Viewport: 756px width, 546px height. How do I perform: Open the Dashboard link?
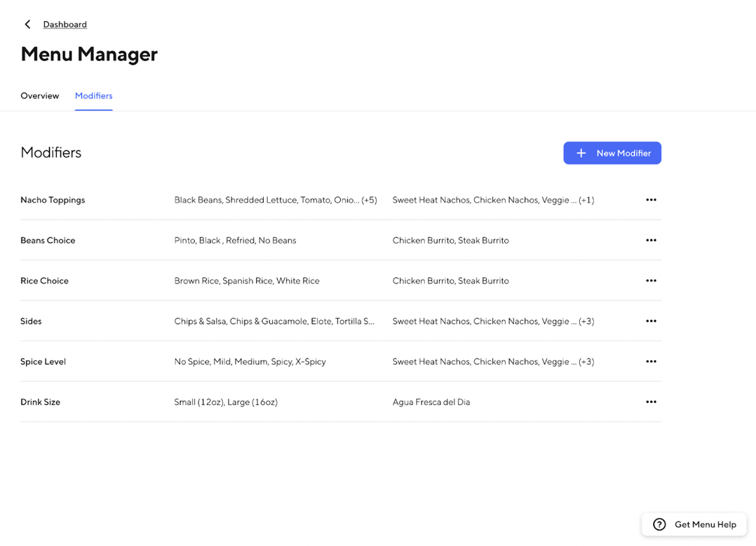coord(65,24)
